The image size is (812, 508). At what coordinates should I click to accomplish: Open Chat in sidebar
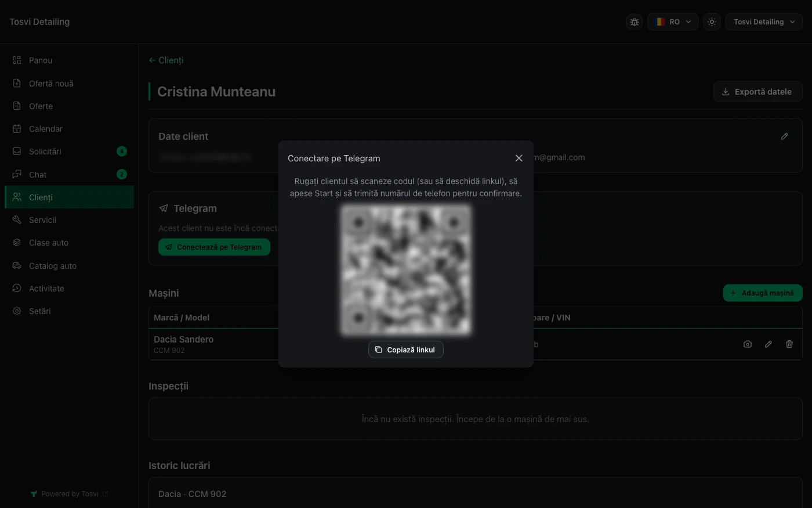(70, 175)
